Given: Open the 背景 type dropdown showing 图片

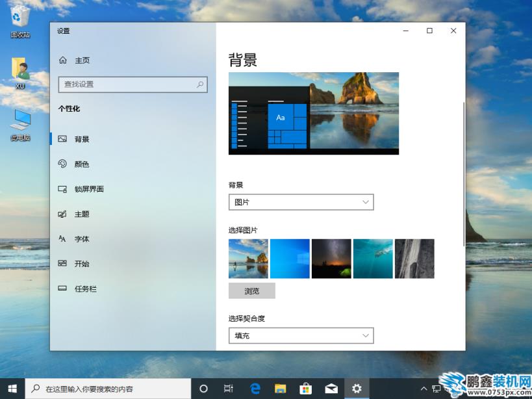Looking at the screenshot, I should [x=301, y=202].
